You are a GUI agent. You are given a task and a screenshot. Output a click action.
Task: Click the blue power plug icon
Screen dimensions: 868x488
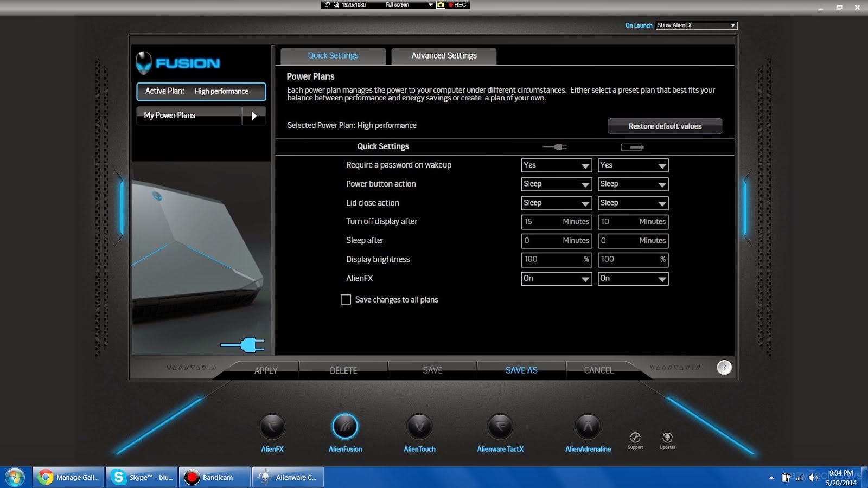242,344
